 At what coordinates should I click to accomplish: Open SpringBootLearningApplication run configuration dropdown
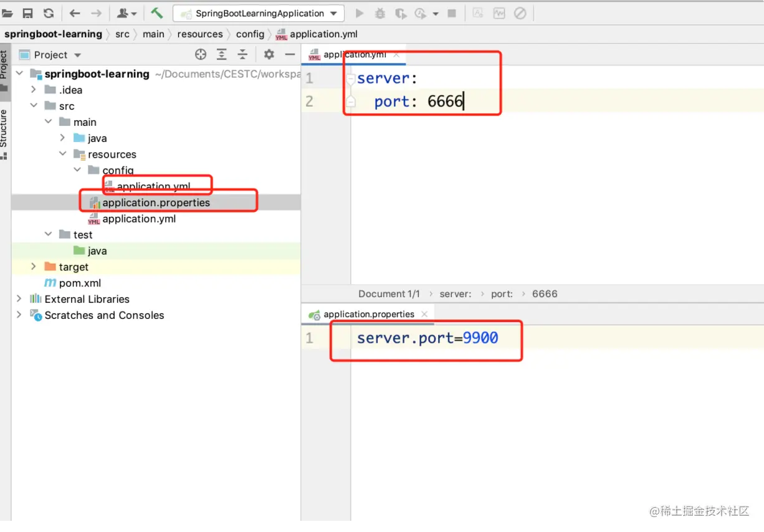[259, 13]
